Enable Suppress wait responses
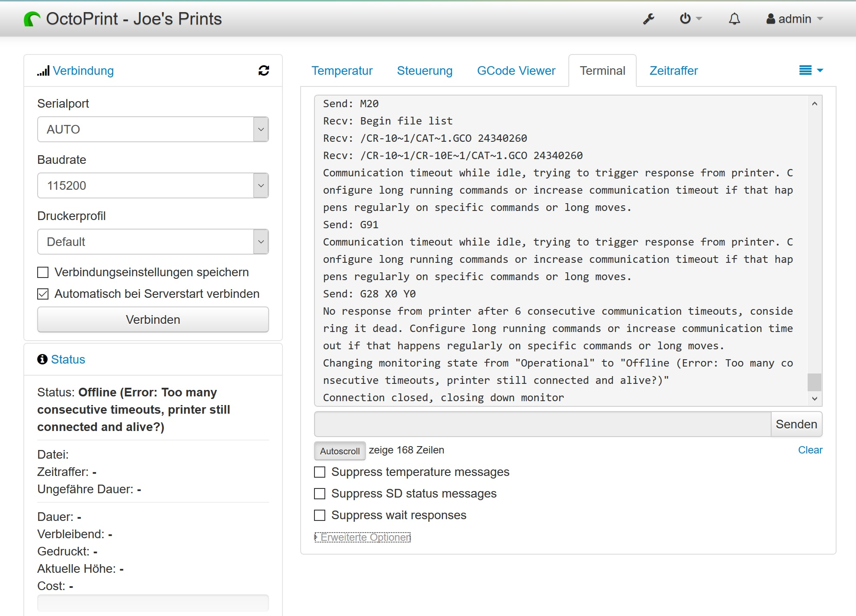Image resolution: width=856 pixels, height=616 pixels. pos(320,515)
